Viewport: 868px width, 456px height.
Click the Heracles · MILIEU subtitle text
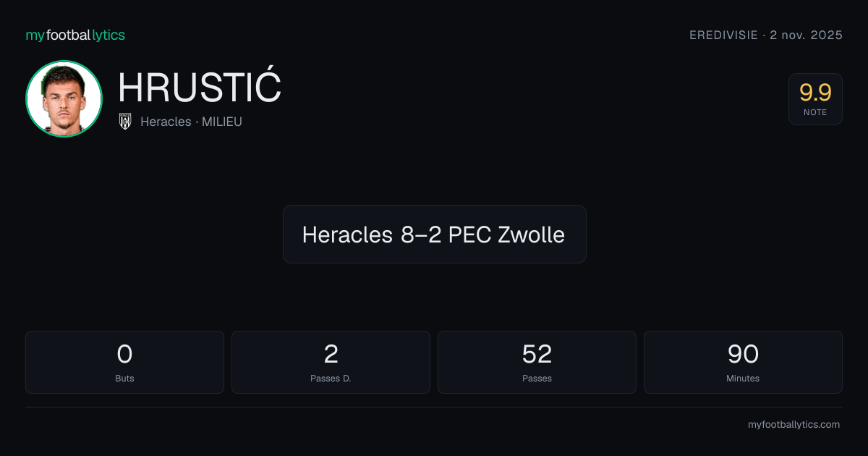coord(191,122)
